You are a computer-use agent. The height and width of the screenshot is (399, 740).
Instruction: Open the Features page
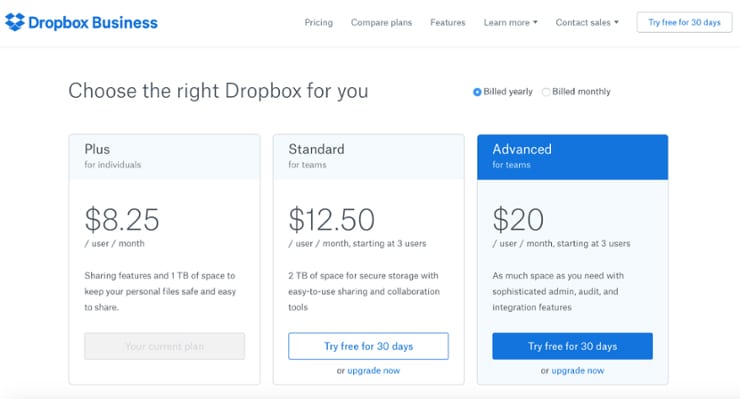(x=448, y=22)
